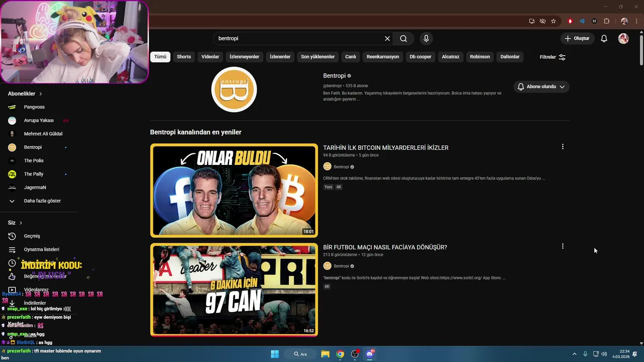Select the Daltonlar chip

[x=510, y=57]
